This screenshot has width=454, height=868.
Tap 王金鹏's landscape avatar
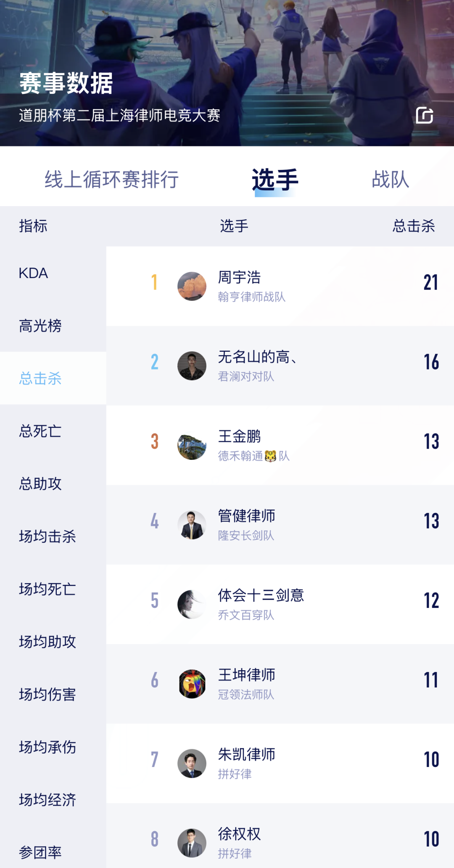192,445
